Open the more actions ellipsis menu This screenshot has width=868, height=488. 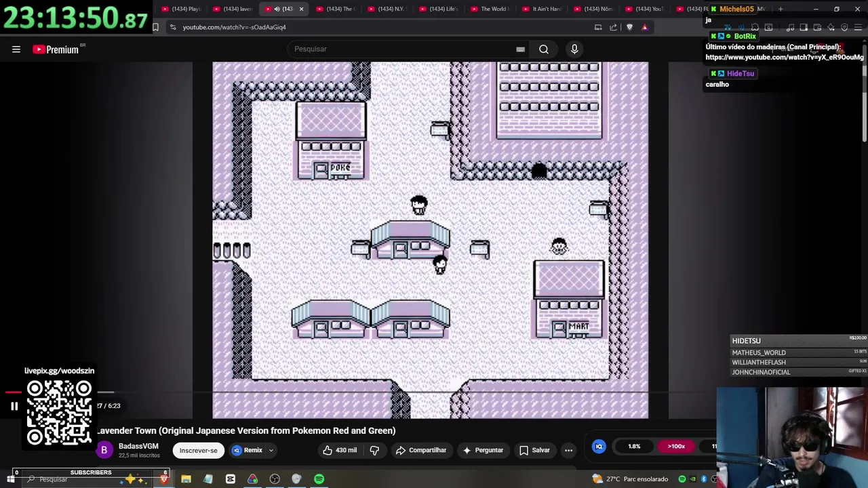(x=568, y=450)
